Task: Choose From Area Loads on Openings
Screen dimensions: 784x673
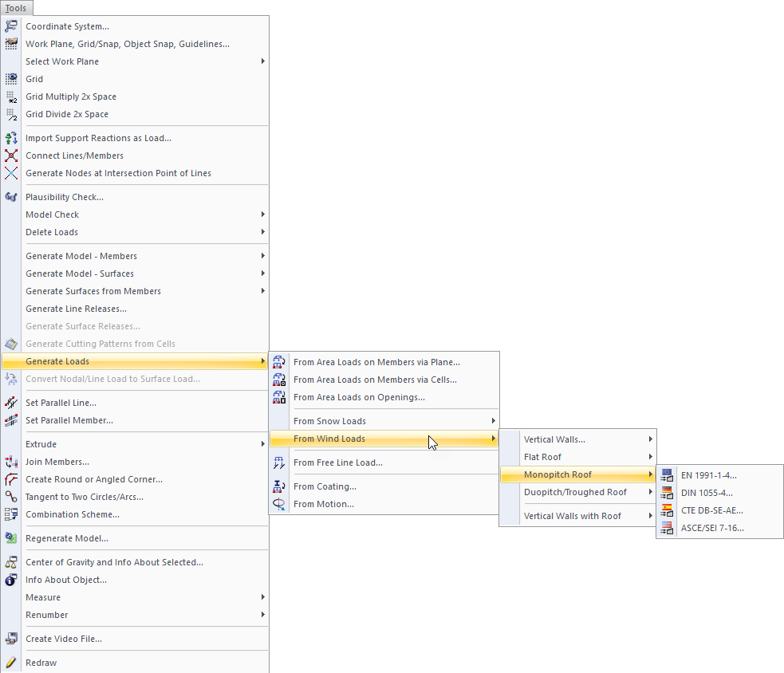Action: click(x=359, y=397)
